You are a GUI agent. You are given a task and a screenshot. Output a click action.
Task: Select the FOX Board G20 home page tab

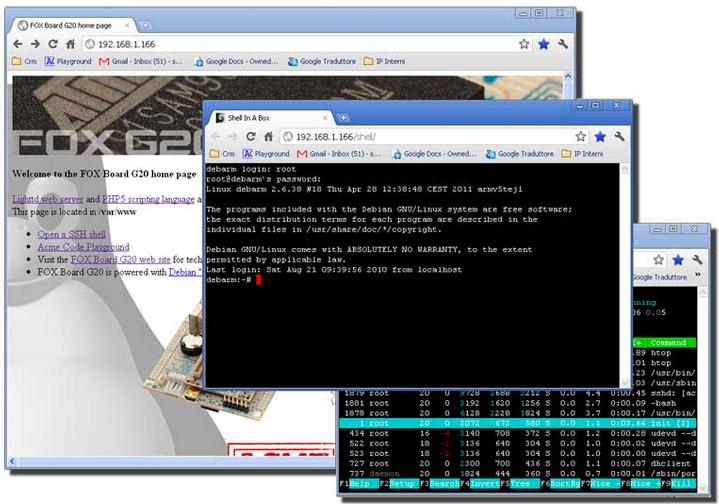(x=71, y=26)
